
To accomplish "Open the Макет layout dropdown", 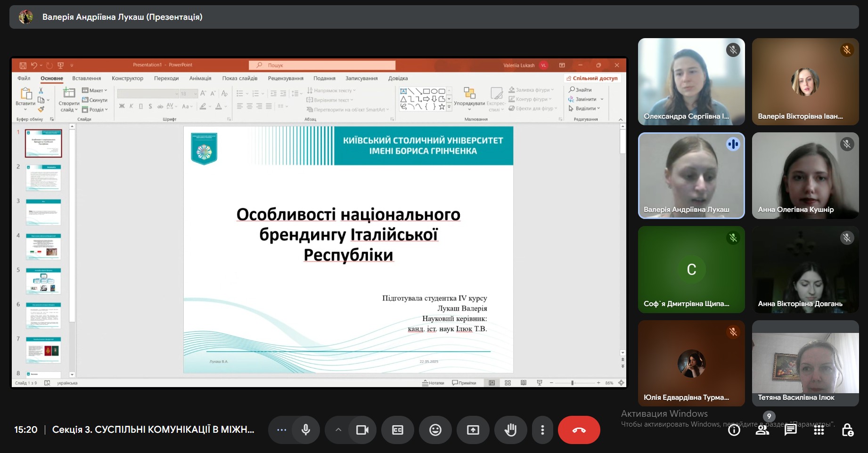I will [x=95, y=90].
